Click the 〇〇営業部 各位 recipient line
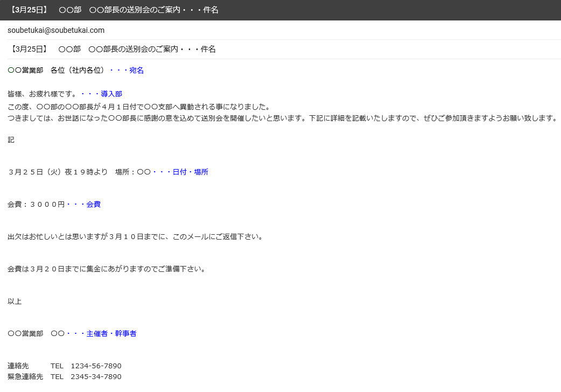 [x=65, y=70]
